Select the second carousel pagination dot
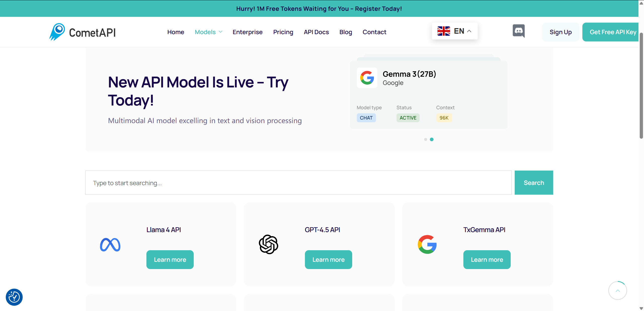This screenshot has height=311, width=644. (432, 139)
